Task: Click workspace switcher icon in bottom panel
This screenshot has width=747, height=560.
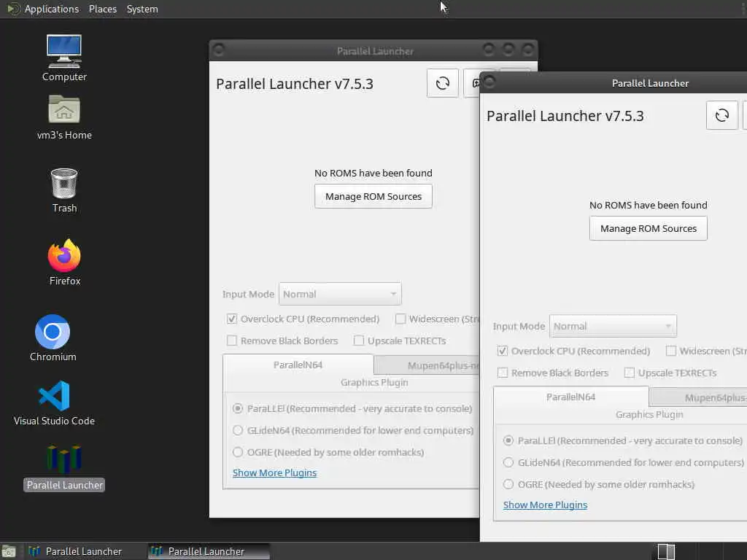Action: [666, 551]
